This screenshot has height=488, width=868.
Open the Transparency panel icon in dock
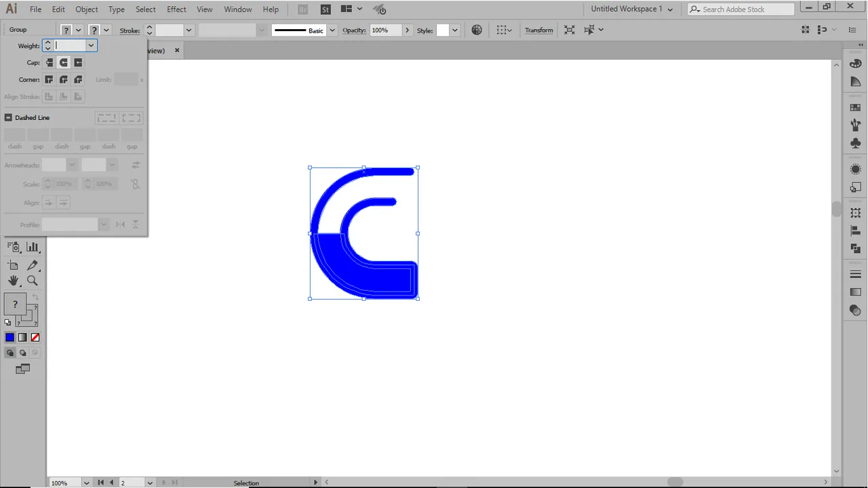click(855, 310)
